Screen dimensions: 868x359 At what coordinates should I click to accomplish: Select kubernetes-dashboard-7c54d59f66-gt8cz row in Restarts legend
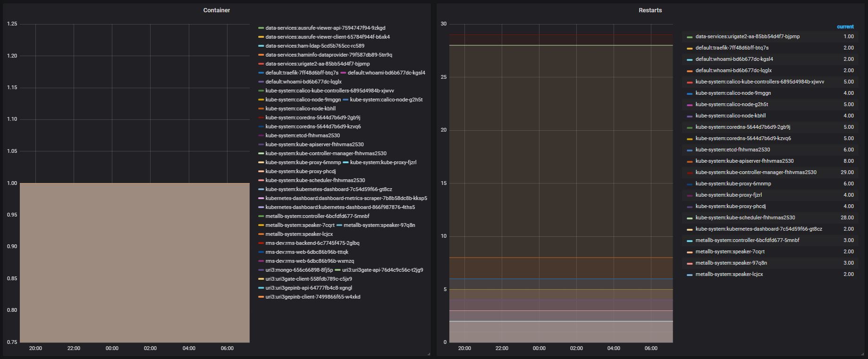[770, 229]
